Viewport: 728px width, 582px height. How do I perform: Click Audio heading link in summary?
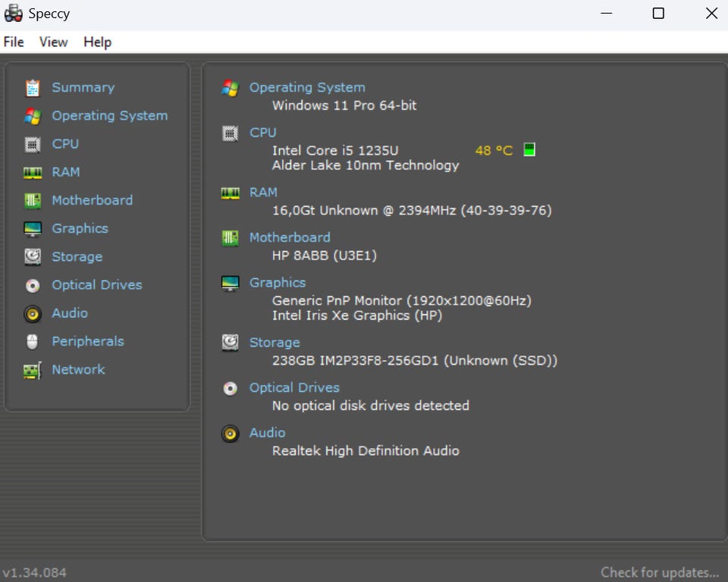pos(267,433)
